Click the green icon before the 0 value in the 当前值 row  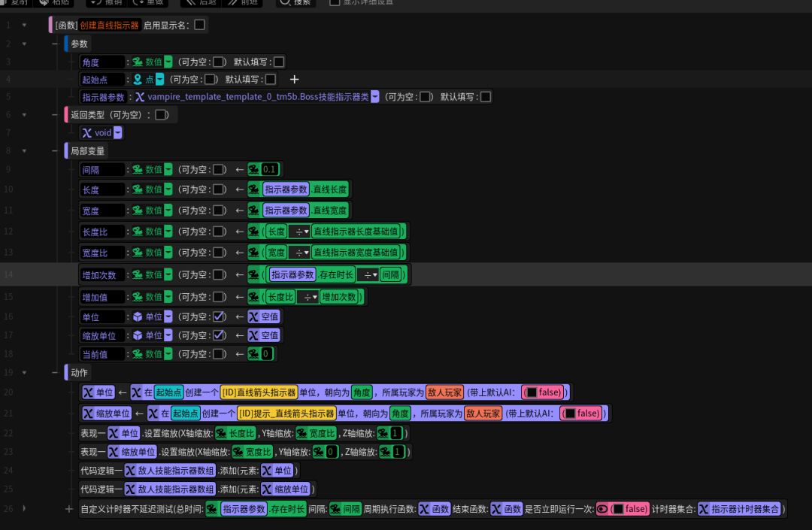pos(254,354)
